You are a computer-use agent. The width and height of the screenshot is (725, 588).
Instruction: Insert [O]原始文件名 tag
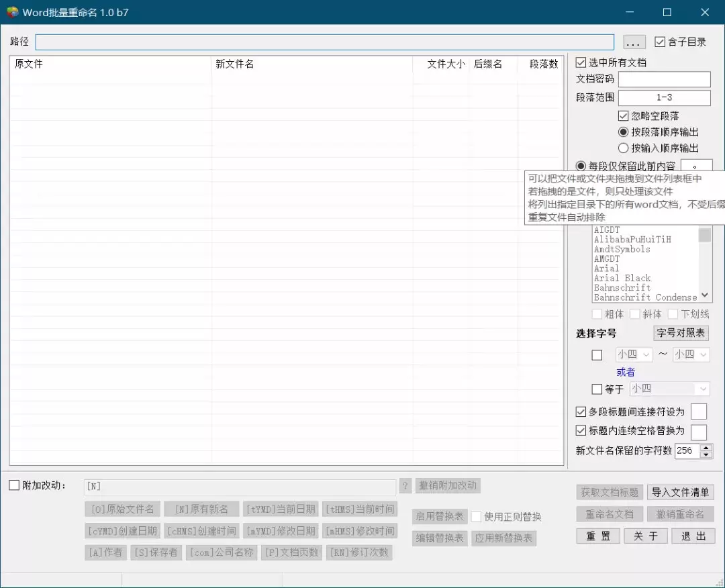[x=123, y=509]
